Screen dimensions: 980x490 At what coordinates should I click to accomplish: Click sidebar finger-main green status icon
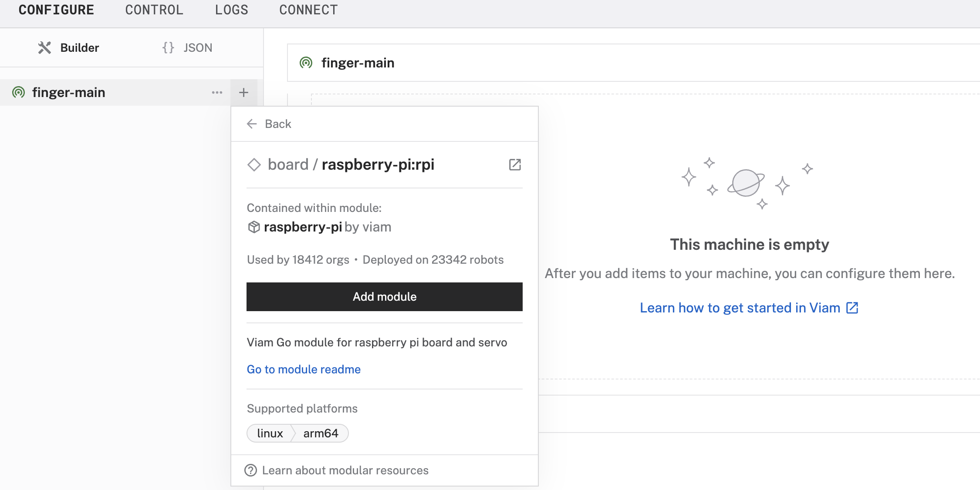[x=18, y=92]
